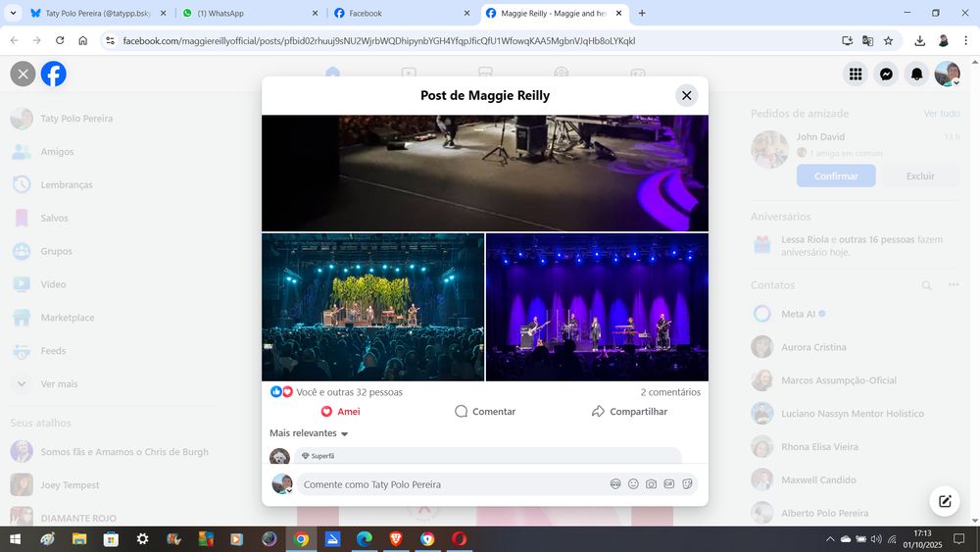The height and width of the screenshot is (552, 980).
Task: Attach a photo using the camera icon
Action: [652, 484]
